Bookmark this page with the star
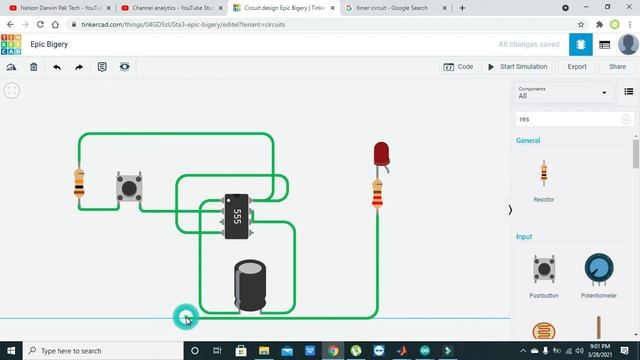Screen dimensions: 640x360 (581, 24)
